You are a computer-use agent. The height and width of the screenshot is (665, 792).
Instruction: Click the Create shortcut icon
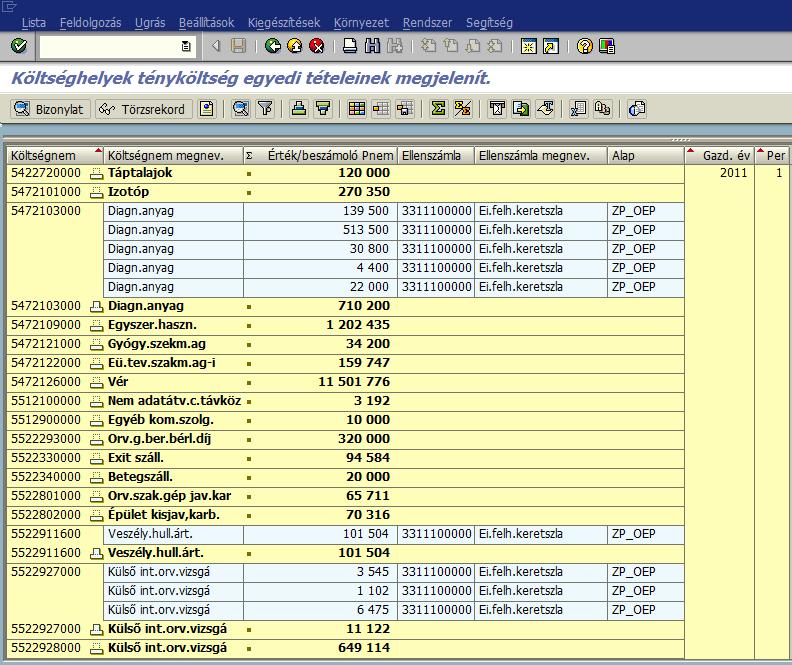tap(551, 46)
